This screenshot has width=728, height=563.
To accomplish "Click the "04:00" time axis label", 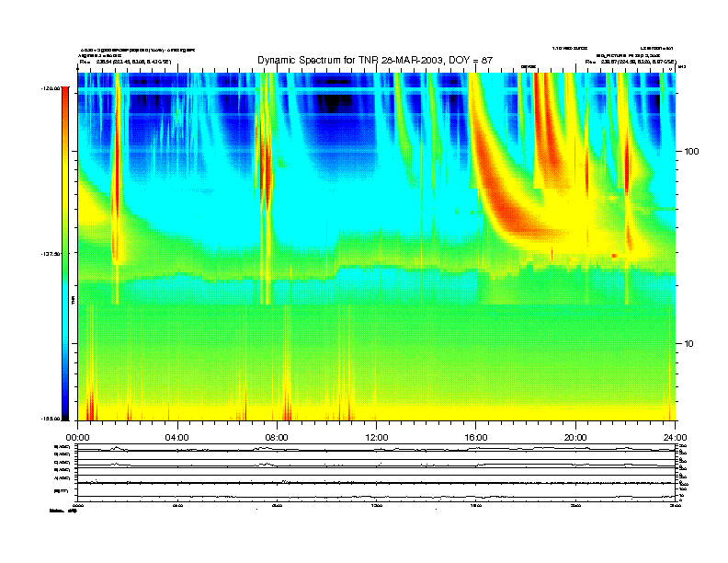I will (177, 438).
